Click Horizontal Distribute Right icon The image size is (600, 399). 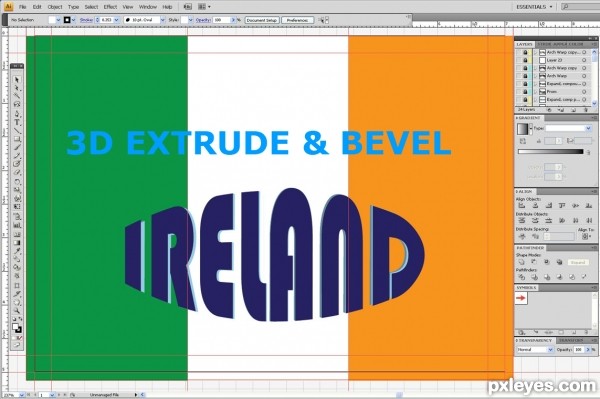coord(589,221)
